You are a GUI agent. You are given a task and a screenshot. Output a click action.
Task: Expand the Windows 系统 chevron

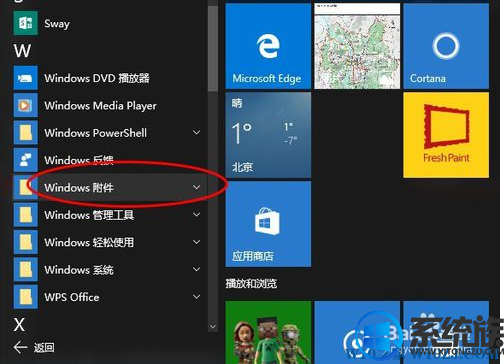pyautogui.click(x=197, y=269)
